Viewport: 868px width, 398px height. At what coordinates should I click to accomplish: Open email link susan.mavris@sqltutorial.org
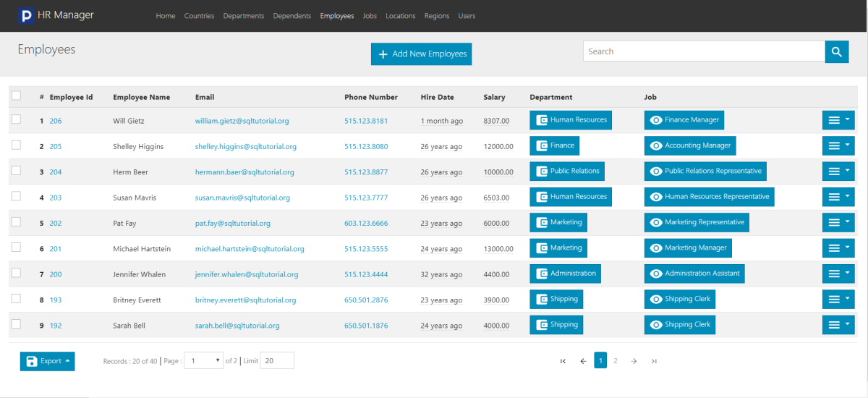point(242,198)
